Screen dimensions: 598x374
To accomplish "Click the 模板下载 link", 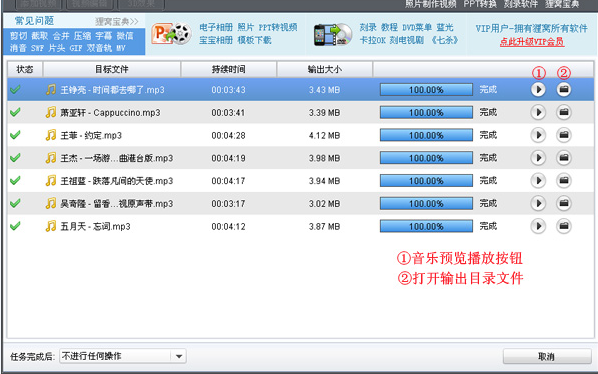I will [254, 40].
